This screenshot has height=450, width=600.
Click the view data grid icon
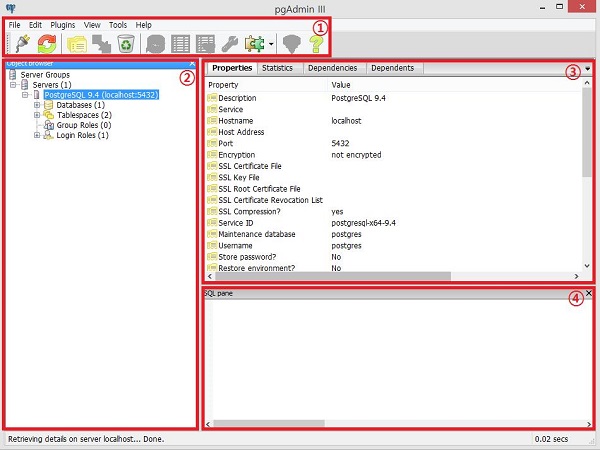click(180, 44)
